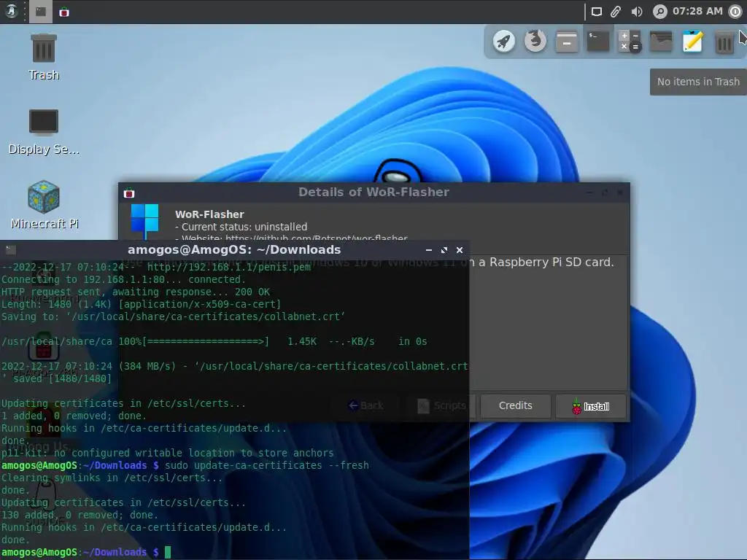Image resolution: width=747 pixels, height=560 pixels.
Task: Minimize the amogos@AmogOS terminal window
Action: (x=429, y=250)
